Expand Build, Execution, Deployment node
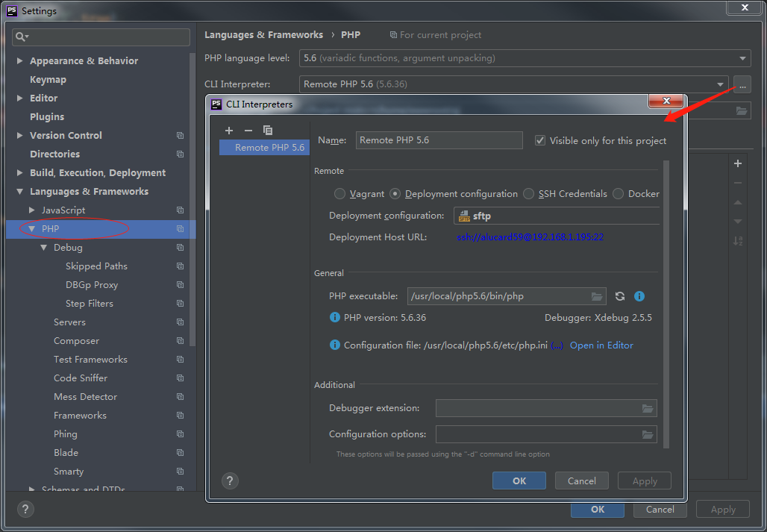This screenshot has height=532, width=767. [x=19, y=172]
